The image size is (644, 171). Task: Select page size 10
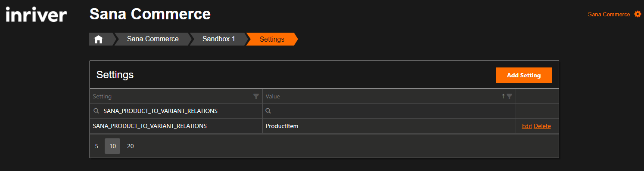pos(112,146)
